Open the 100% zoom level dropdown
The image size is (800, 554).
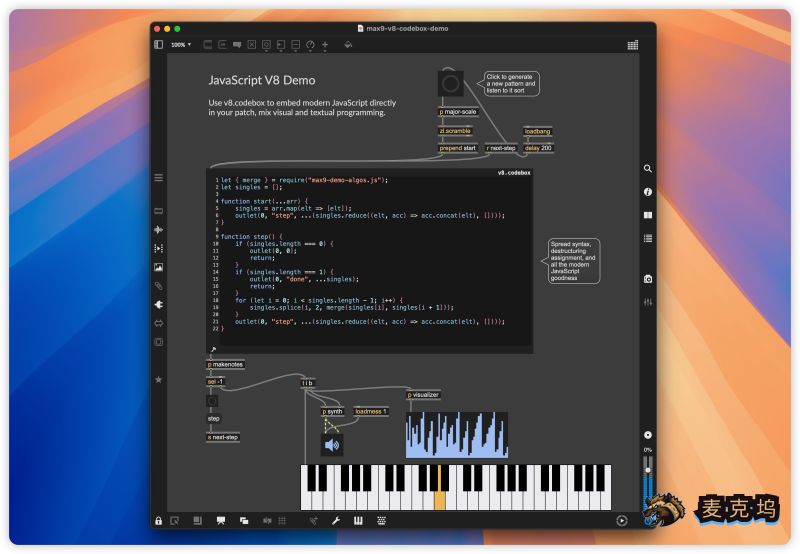pyautogui.click(x=181, y=45)
